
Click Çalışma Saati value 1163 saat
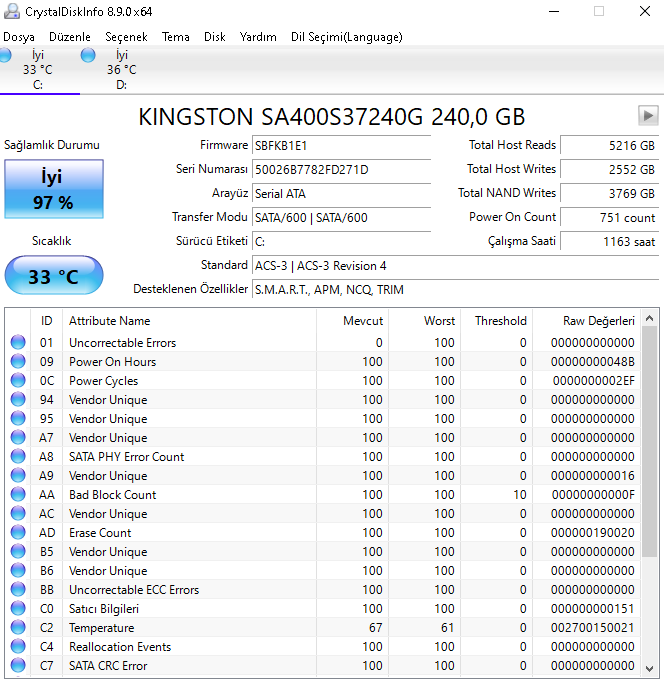pos(610,241)
